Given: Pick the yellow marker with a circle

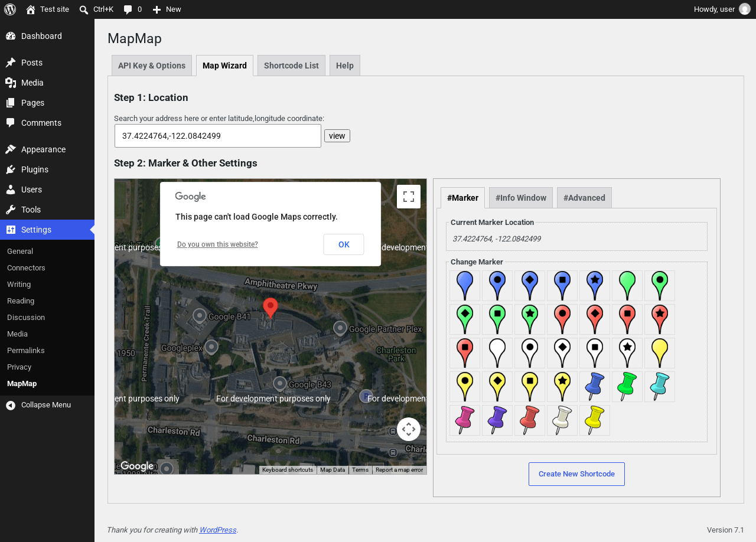Looking at the screenshot, I should pos(465,387).
